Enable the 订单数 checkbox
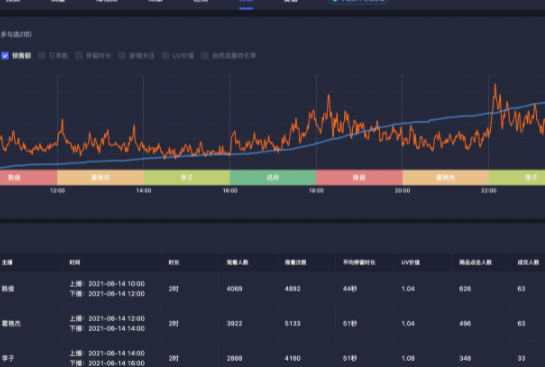Image resolution: width=545 pixels, height=367 pixels. click(42, 56)
